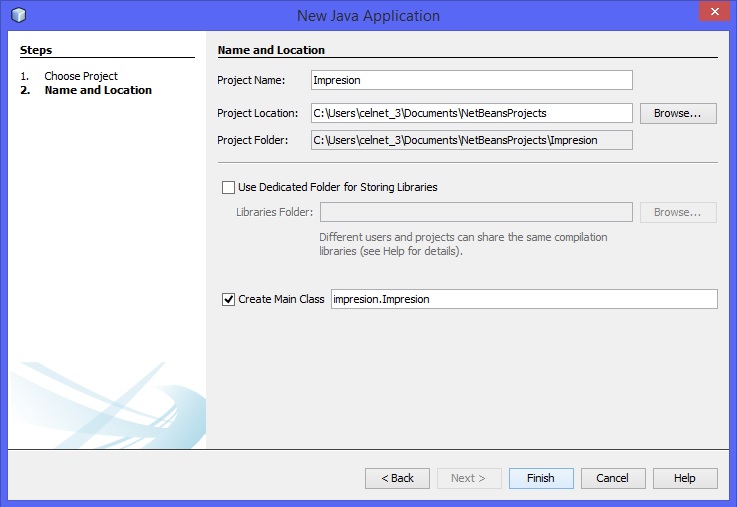Uncheck the Create Main Class checkbox

(228, 299)
